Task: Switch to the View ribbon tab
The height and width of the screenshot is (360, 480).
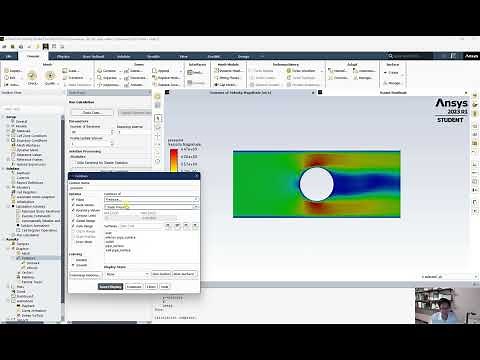Action: click(184, 56)
